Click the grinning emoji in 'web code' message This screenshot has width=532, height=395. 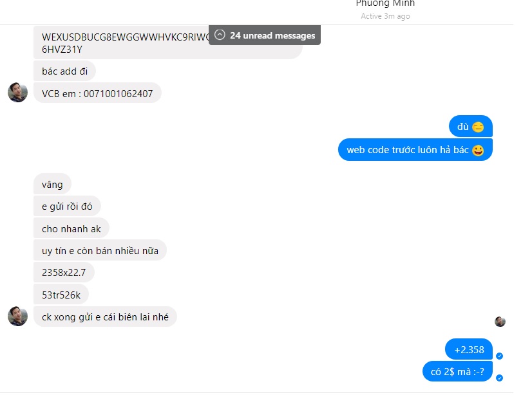(478, 150)
